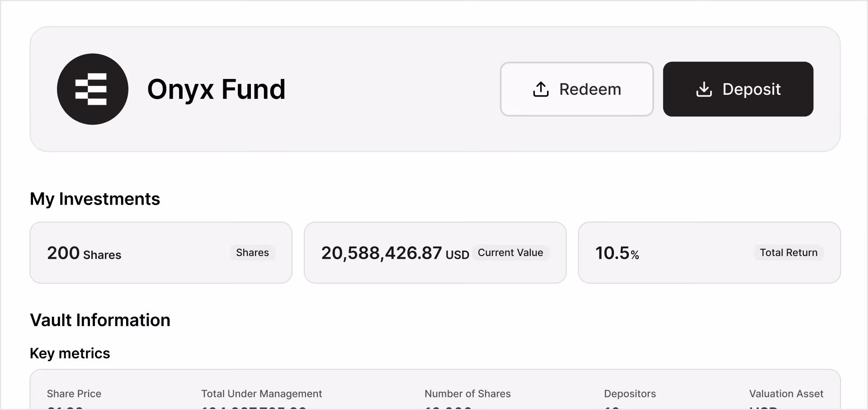868x410 pixels.
Task: Click the My Investments heading
Action: coord(95,199)
